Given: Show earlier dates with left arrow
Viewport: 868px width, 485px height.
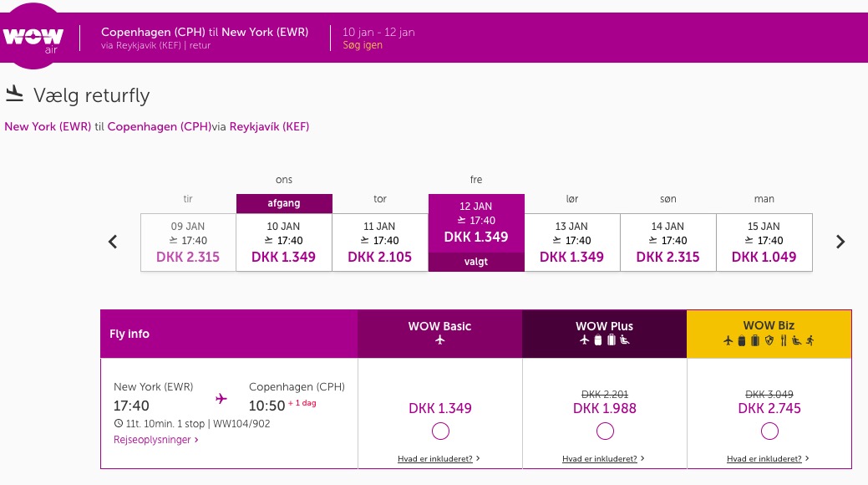Looking at the screenshot, I should point(113,242).
